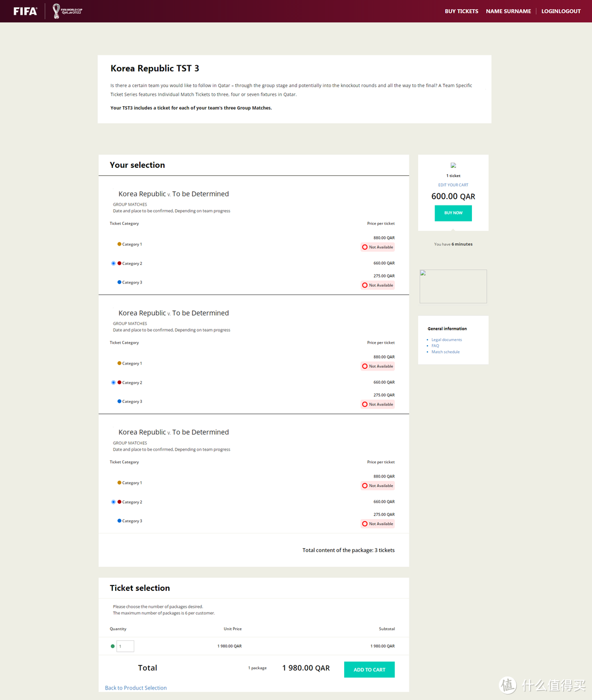
Task: Click Not Available icon for first match Category 3
Action: (365, 285)
